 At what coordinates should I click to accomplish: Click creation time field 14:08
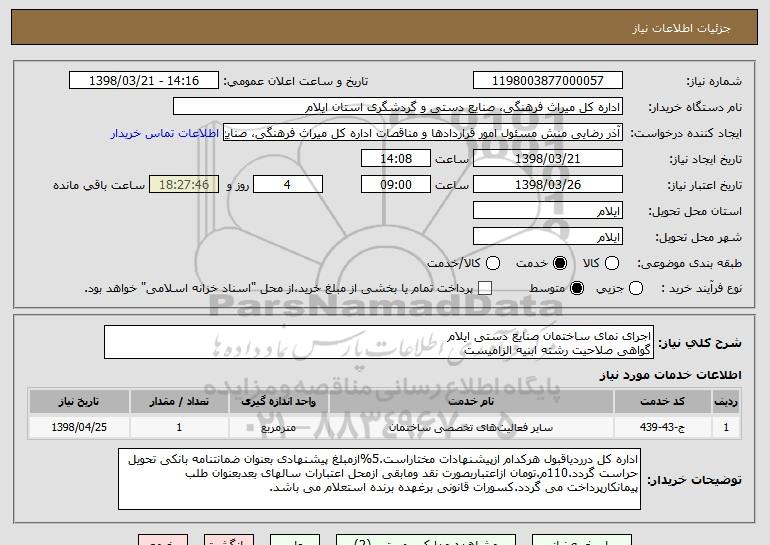tap(396, 159)
